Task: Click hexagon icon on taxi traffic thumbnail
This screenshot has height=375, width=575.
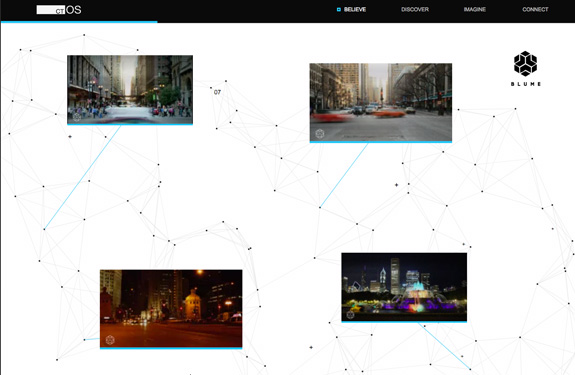Action: tap(320, 134)
